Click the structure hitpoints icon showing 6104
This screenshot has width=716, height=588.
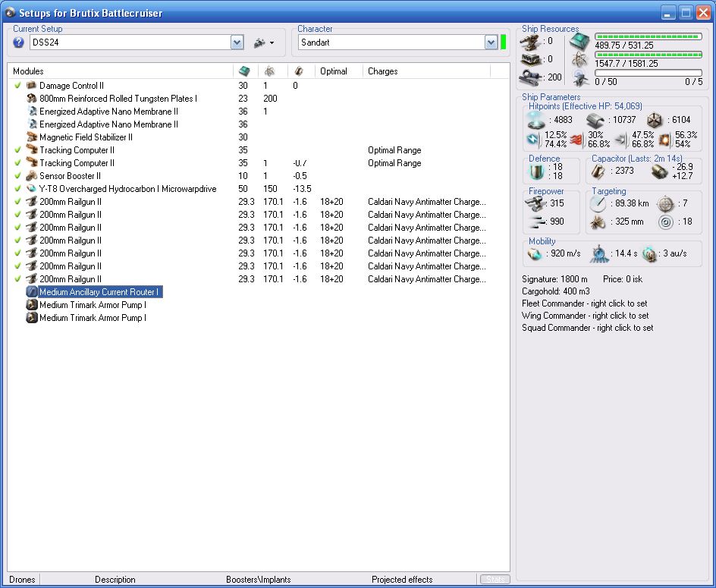(655, 121)
